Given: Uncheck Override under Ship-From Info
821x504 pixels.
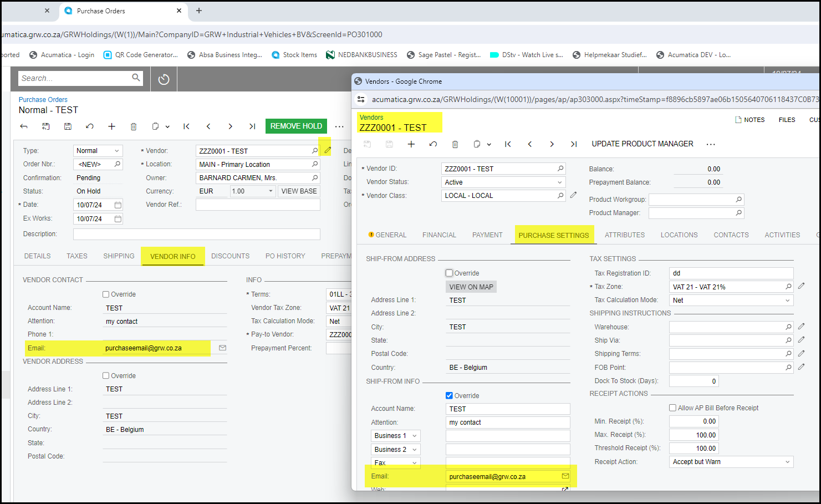Looking at the screenshot, I should (450, 396).
